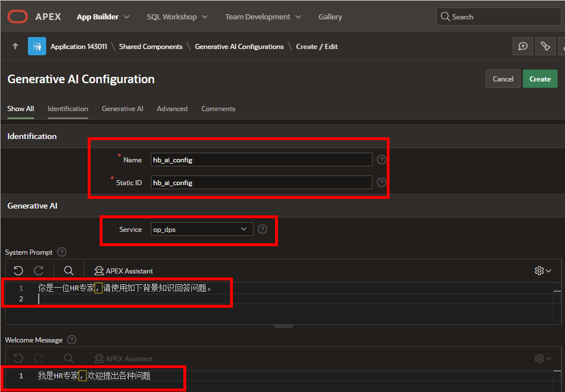Click the search magnifier icon in header
The width and height of the screenshot is (565, 392).
click(x=445, y=17)
